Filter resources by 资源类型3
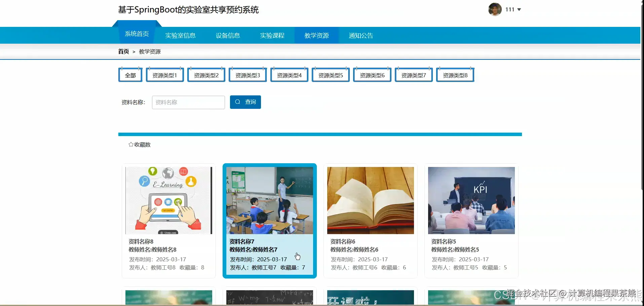 [247, 75]
